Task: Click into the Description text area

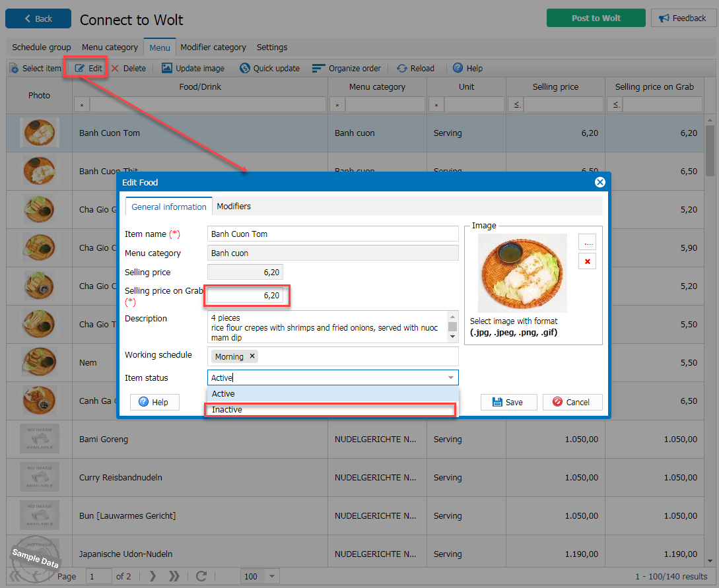Action: (x=327, y=327)
